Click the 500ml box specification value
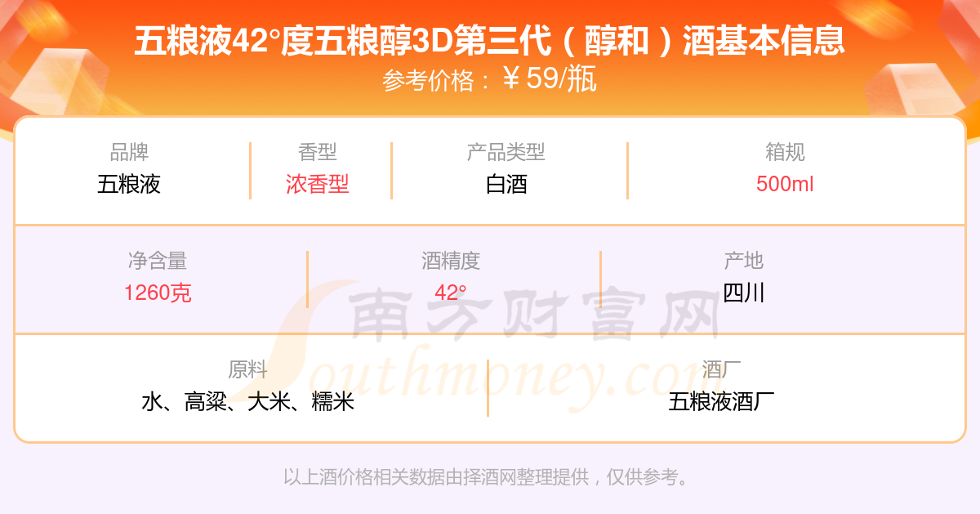Screen dimensions: 980x514 (785, 184)
